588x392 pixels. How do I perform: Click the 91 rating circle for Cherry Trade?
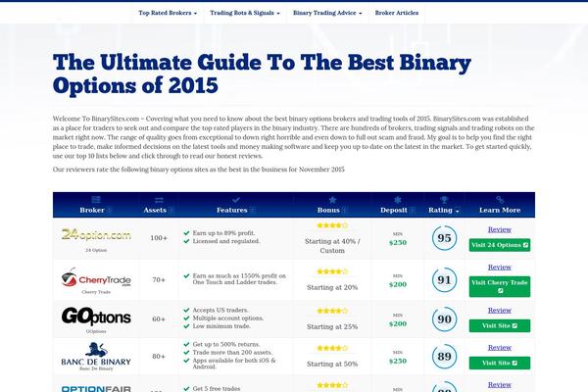tap(444, 280)
